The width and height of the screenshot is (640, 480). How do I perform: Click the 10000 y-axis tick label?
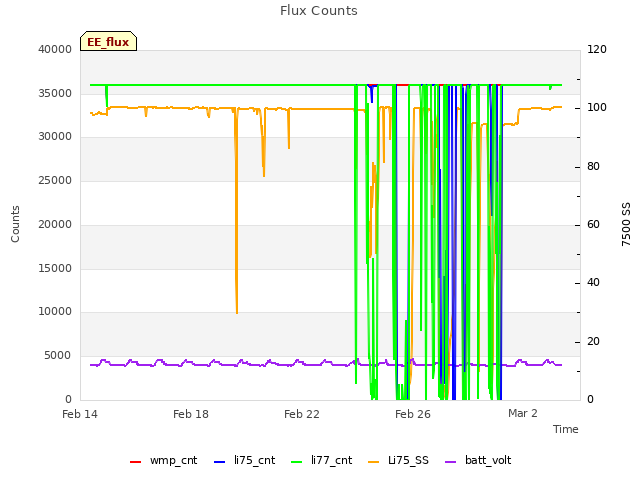(55, 311)
